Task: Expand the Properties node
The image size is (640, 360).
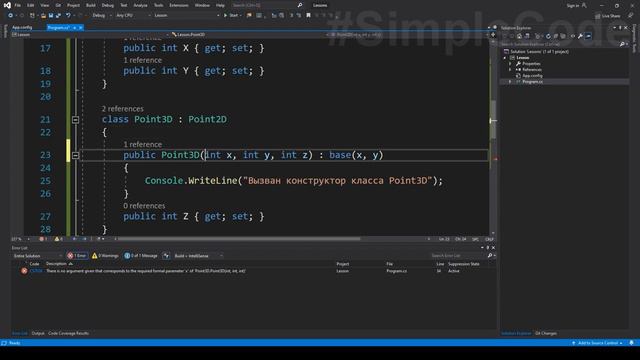Action: pos(510,64)
